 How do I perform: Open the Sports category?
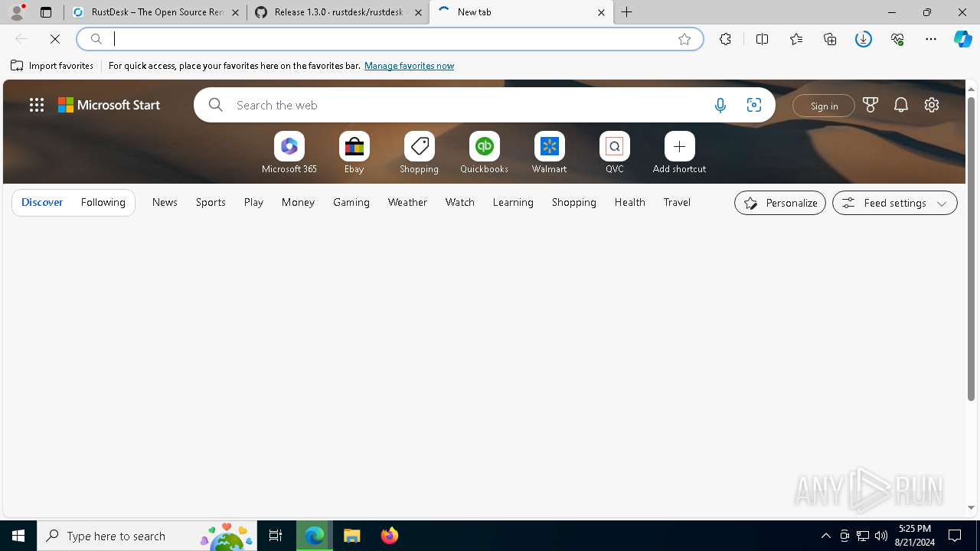click(x=211, y=202)
